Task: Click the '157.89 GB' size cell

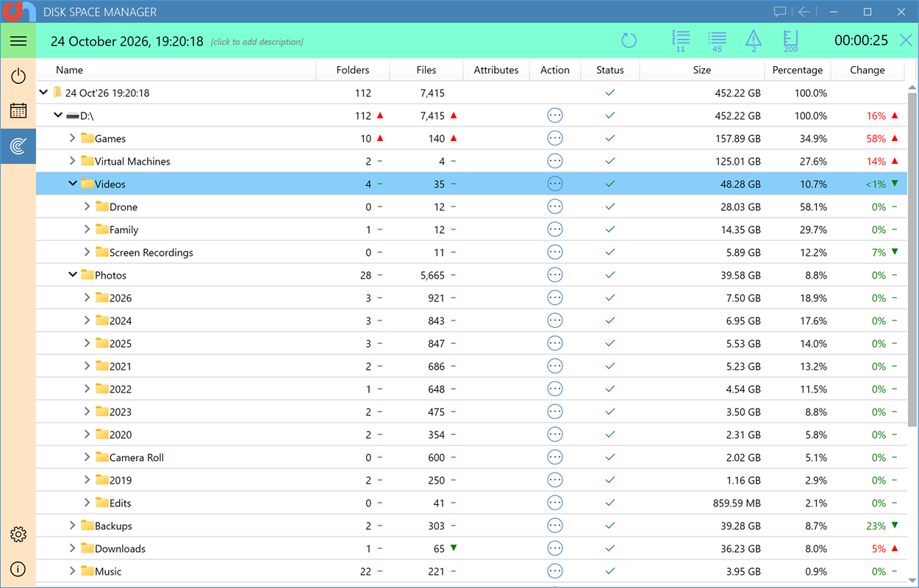Action: pos(737,138)
